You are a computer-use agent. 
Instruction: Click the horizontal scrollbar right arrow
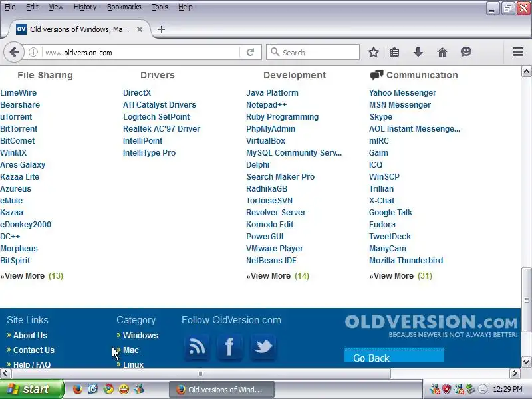click(x=515, y=374)
